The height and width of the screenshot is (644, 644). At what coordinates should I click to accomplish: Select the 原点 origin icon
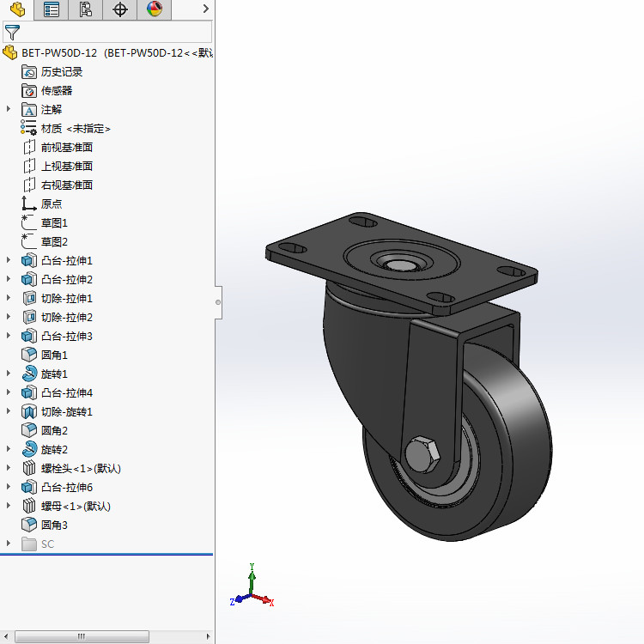click(28, 204)
